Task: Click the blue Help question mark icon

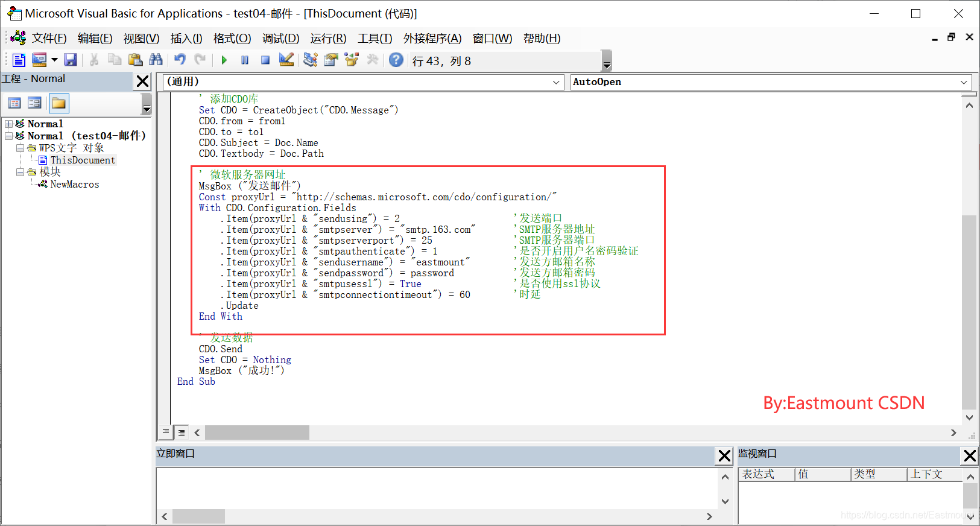Action: pyautogui.click(x=396, y=60)
